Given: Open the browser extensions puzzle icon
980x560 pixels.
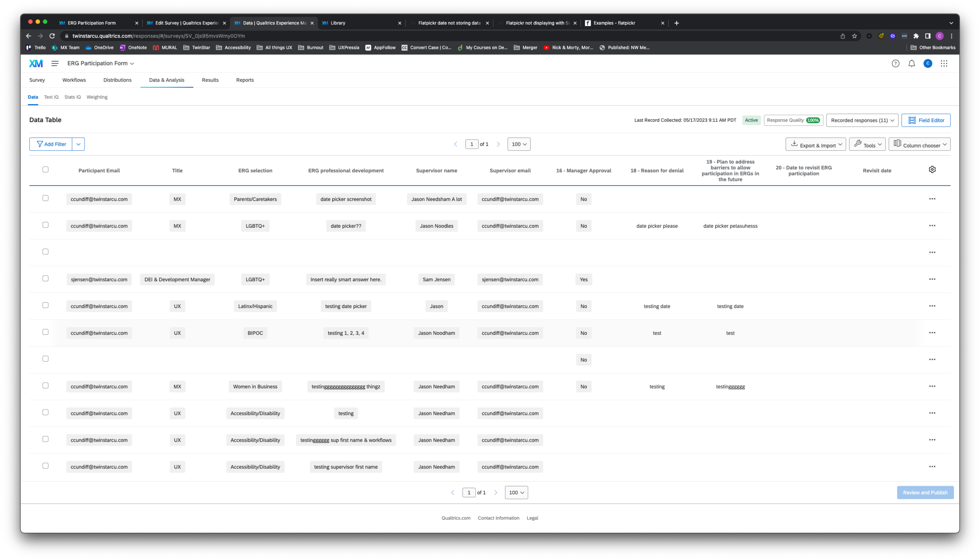Looking at the screenshot, I should [916, 36].
